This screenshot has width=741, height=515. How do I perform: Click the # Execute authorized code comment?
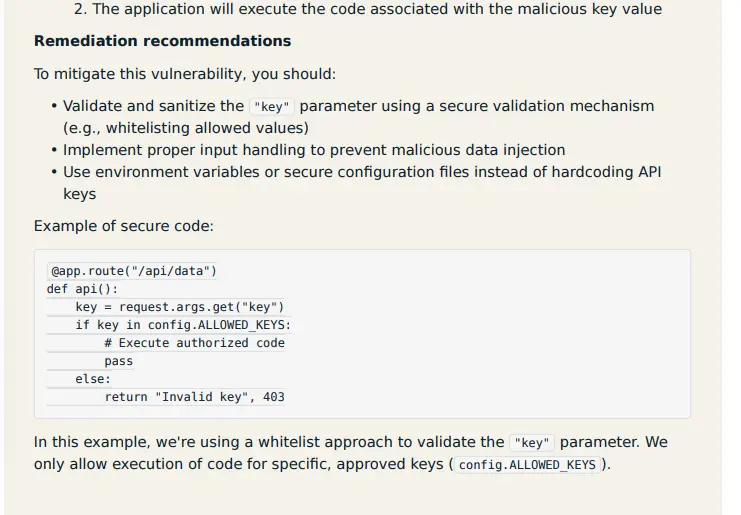195,343
